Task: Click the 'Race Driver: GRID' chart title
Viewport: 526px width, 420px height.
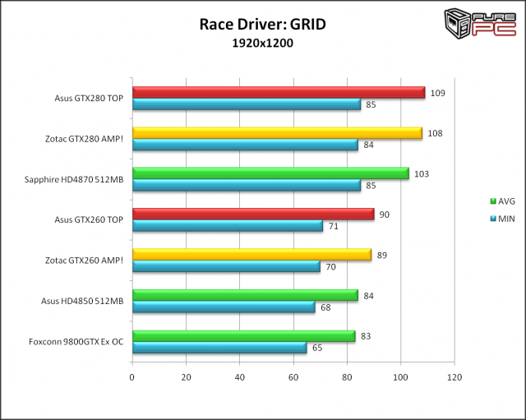Action: [263, 24]
